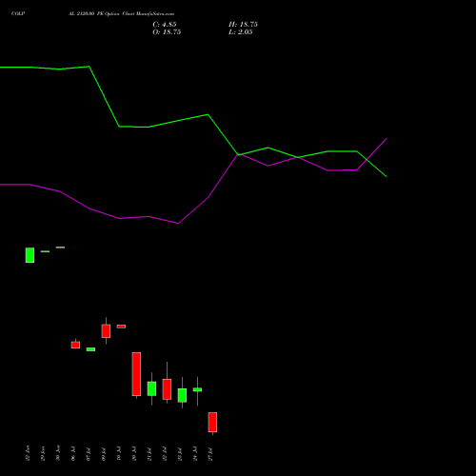The height and width of the screenshot is (476, 476).
Task: Click the red candle above 06 Jul
Action: [75, 345]
